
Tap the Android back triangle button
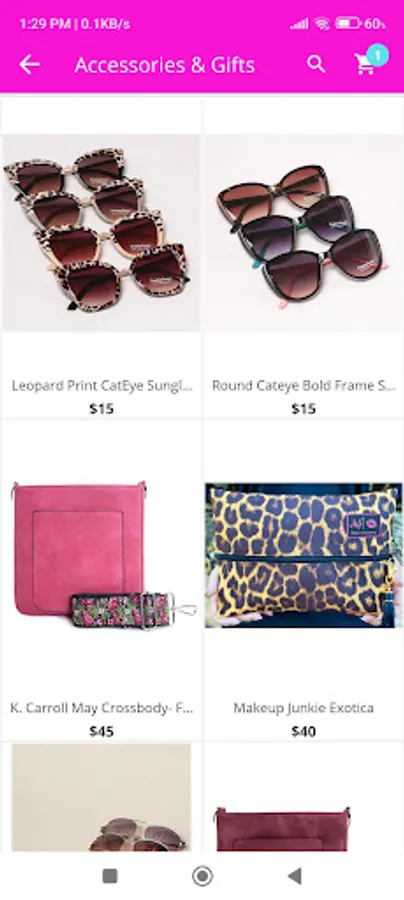(294, 876)
